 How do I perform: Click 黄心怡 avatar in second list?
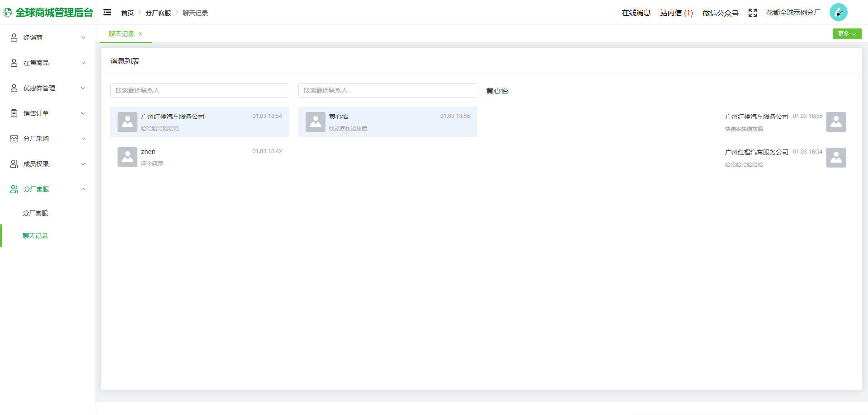[x=316, y=122]
